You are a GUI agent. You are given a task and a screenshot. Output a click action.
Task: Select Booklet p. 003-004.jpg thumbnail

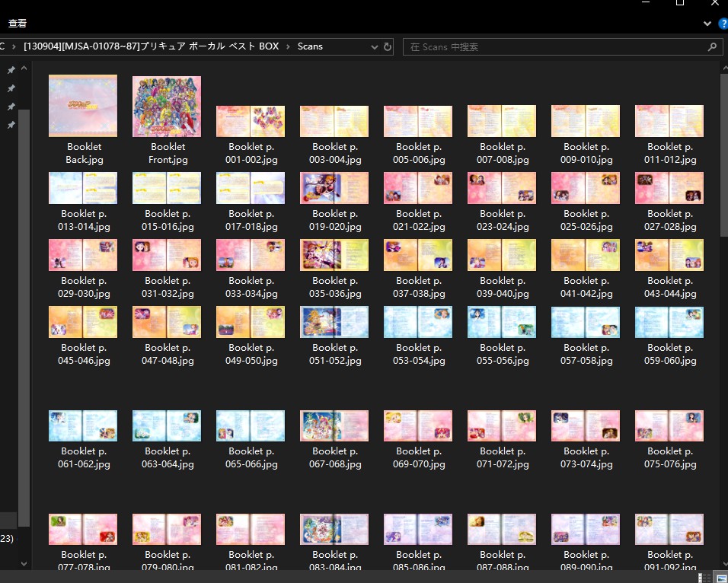pyautogui.click(x=334, y=121)
